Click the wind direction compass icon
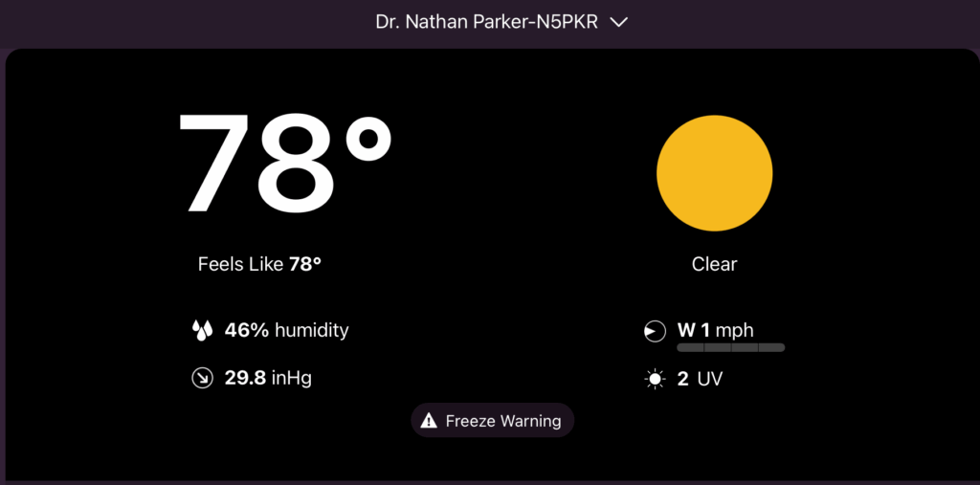The image size is (980, 485). (x=655, y=332)
